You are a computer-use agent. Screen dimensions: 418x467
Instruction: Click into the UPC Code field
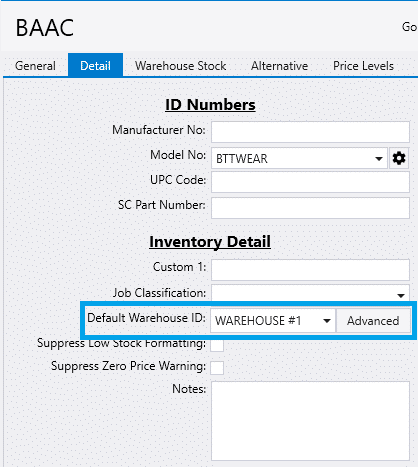(310, 182)
